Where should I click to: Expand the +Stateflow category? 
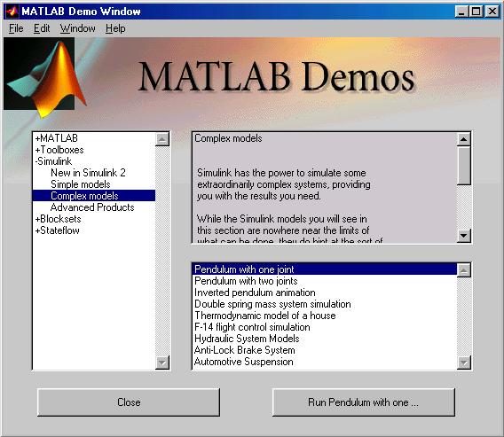[57, 230]
